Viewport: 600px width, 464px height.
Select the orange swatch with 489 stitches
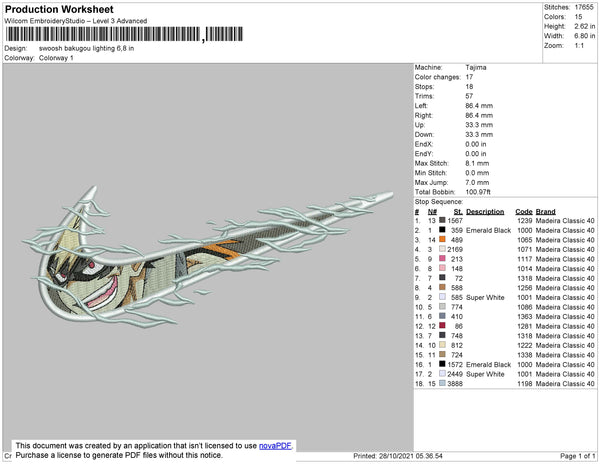pos(442,239)
